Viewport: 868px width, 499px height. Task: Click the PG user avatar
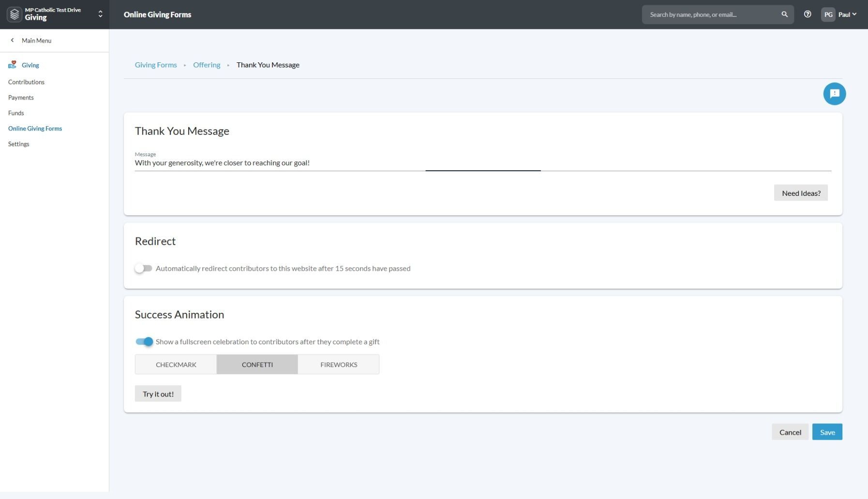pyautogui.click(x=828, y=15)
